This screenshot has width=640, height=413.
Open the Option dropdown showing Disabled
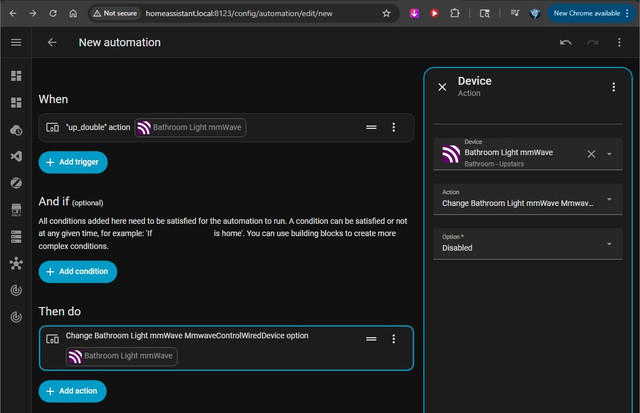pos(528,244)
